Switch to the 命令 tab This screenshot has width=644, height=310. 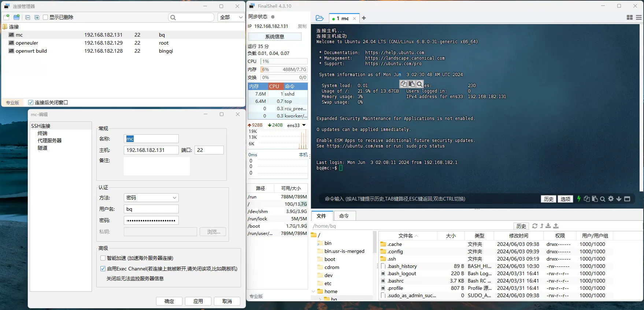[344, 216]
